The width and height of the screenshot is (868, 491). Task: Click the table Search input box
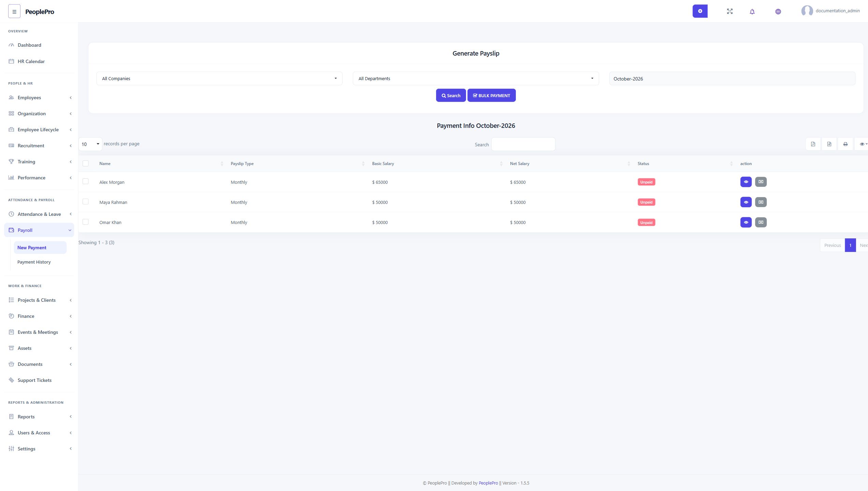pyautogui.click(x=523, y=144)
